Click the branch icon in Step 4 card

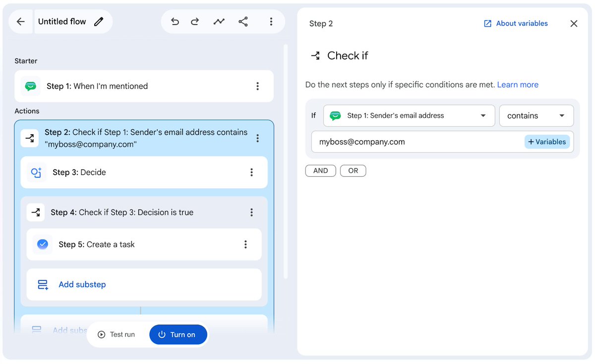(x=36, y=212)
